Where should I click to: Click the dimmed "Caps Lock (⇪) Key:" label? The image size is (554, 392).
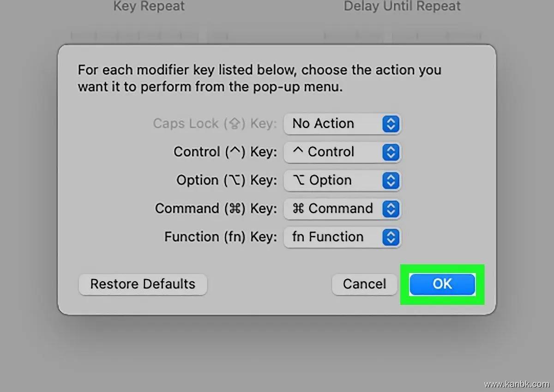215,124
